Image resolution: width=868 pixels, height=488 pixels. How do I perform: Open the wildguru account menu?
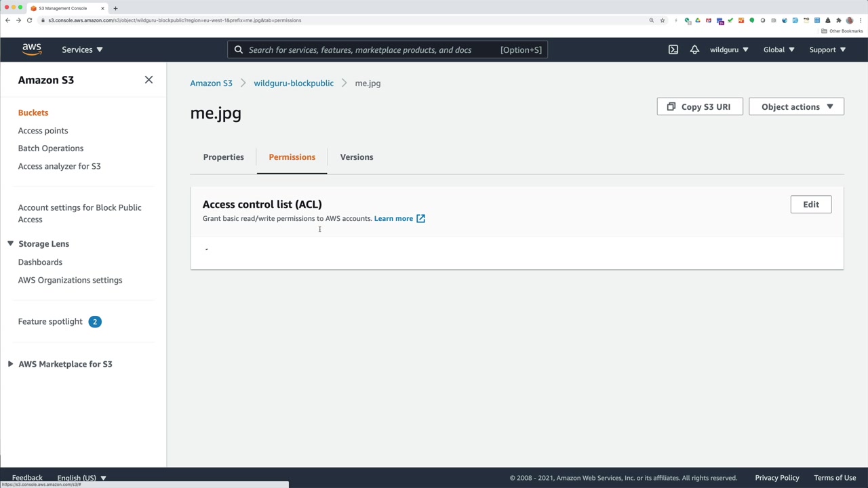729,49
